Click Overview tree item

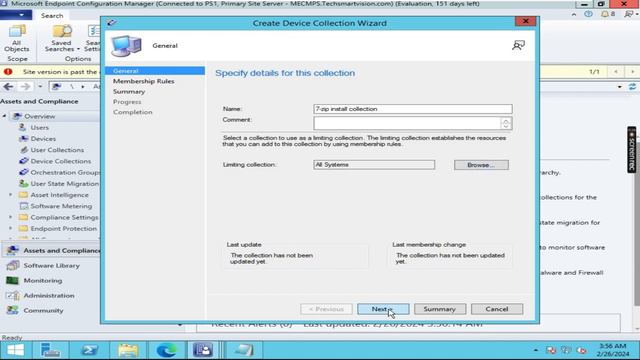pos(39,116)
